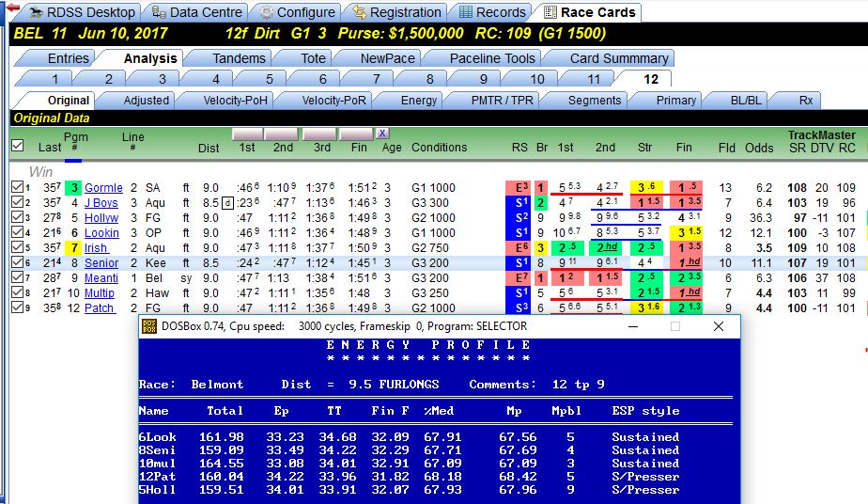Open the Gormle horse link
868x504 pixels.
click(103, 188)
